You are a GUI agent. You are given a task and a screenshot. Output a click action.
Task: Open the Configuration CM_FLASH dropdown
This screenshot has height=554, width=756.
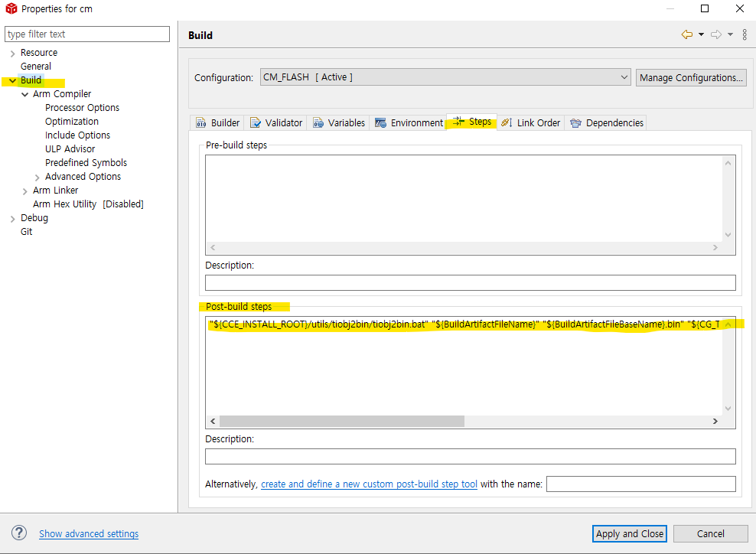click(x=445, y=77)
